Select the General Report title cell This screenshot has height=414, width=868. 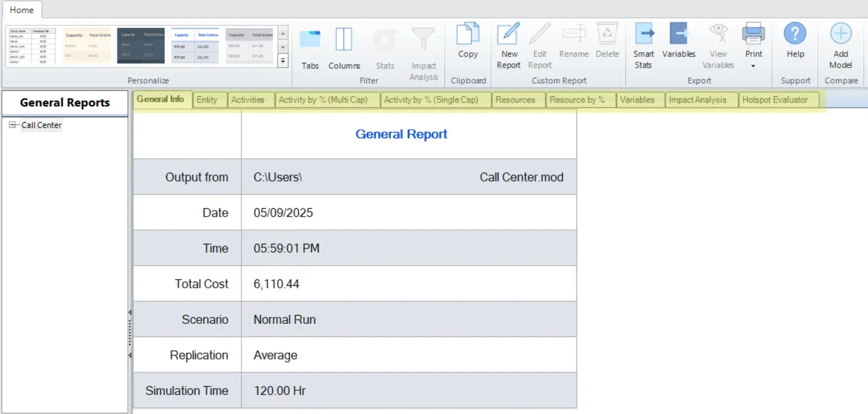(409, 134)
